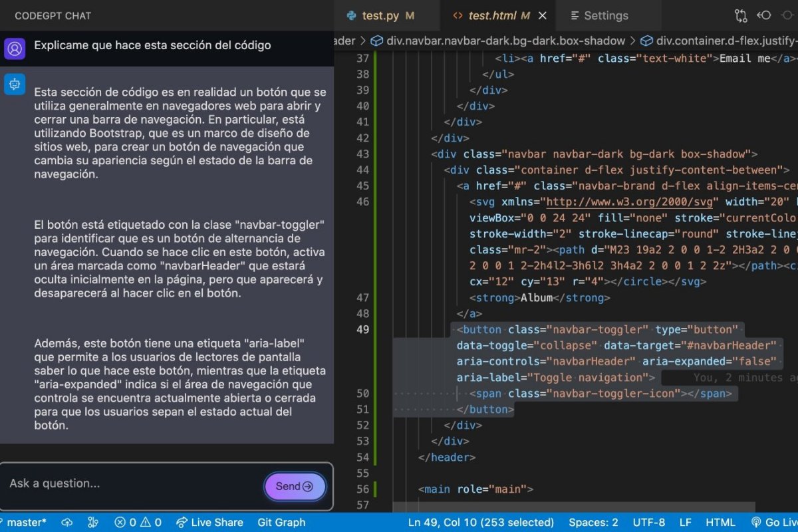Go to previous change icon
The height and width of the screenshot is (532, 798).
coord(765,15)
